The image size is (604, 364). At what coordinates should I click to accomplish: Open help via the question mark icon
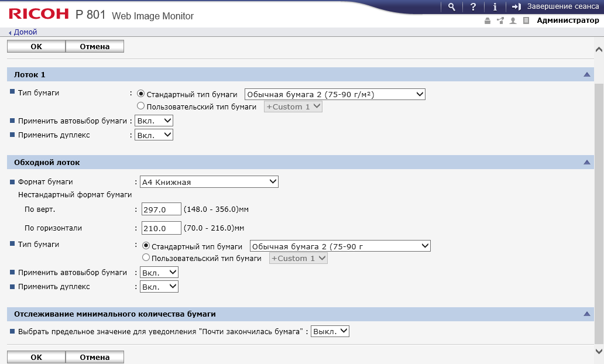coord(473,7)
